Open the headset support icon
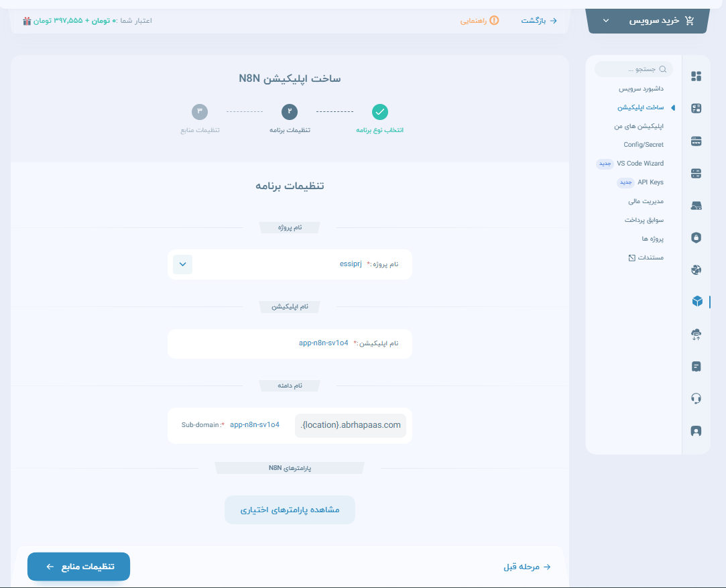726x588 pixels. [x=696, y=398]
